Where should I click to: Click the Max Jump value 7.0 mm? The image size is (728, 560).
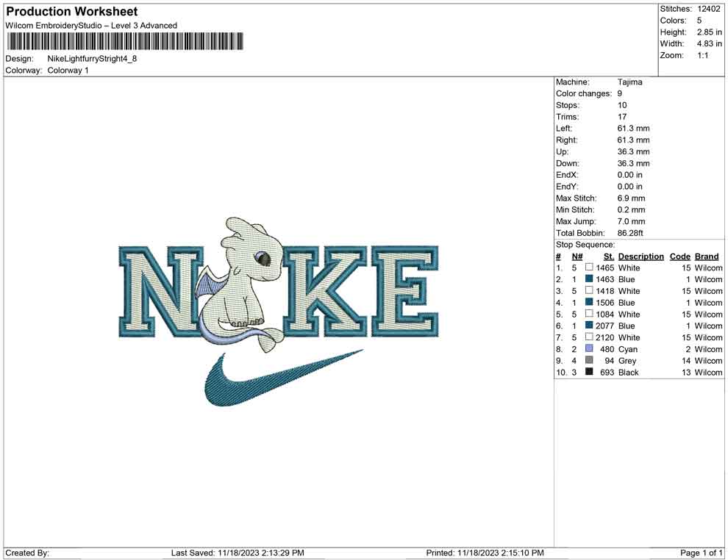click(632, 221)
